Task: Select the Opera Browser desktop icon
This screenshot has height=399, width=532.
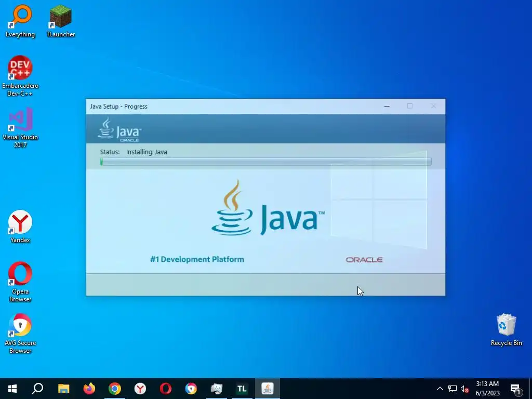Action: click(x=20, y=282)
